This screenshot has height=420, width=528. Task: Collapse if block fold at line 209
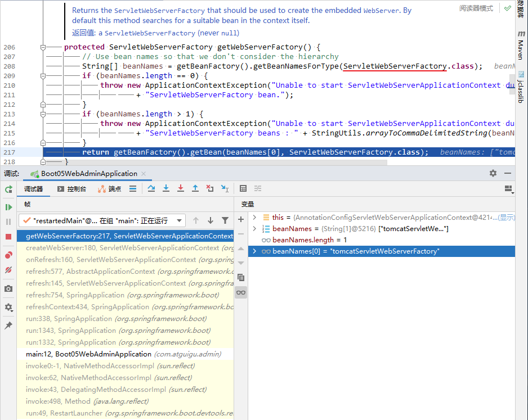click(x=43, y=76)
